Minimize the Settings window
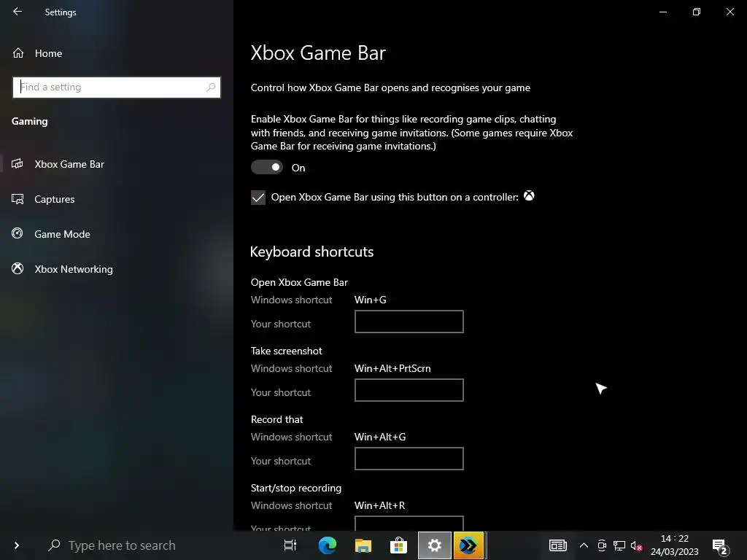The width and height of the screenshot is (747, 560). (662, 12)
